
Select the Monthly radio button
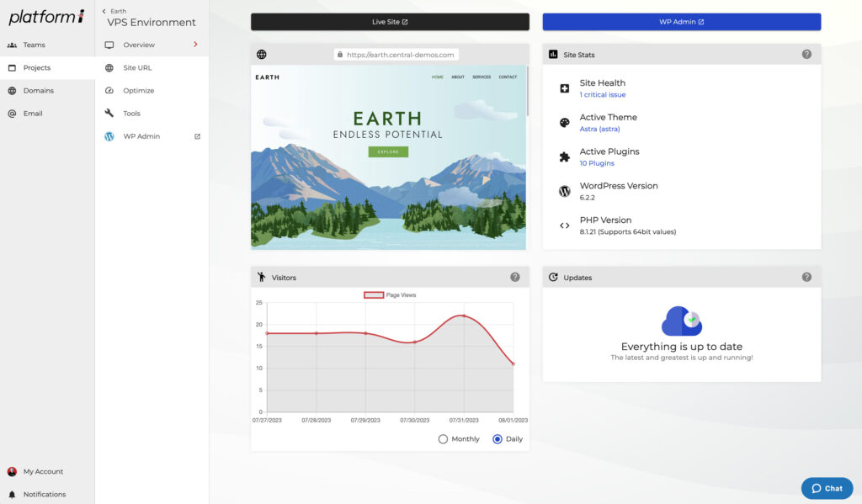[444, 439]
